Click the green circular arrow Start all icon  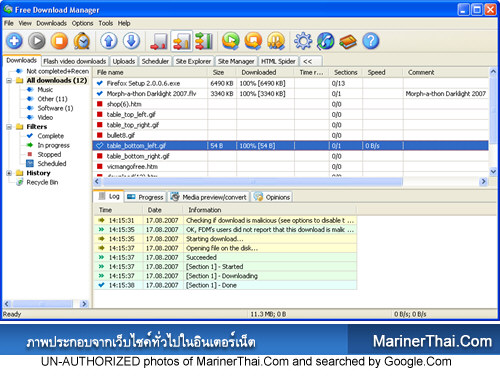(x=231, y=41)
